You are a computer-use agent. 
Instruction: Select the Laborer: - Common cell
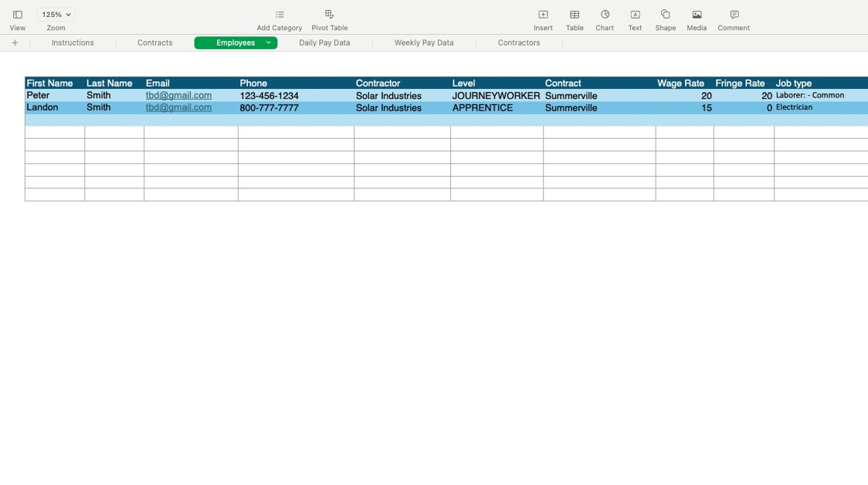(x=821, y=95)
